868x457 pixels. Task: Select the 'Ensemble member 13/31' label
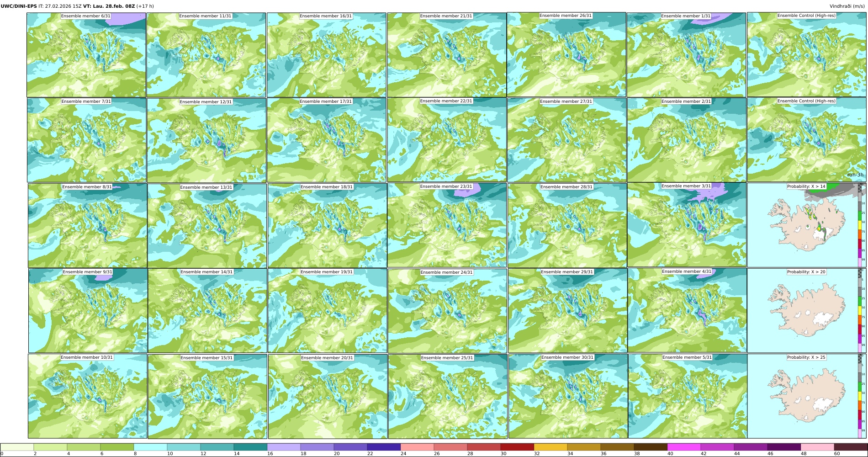(x=206, y=187)
